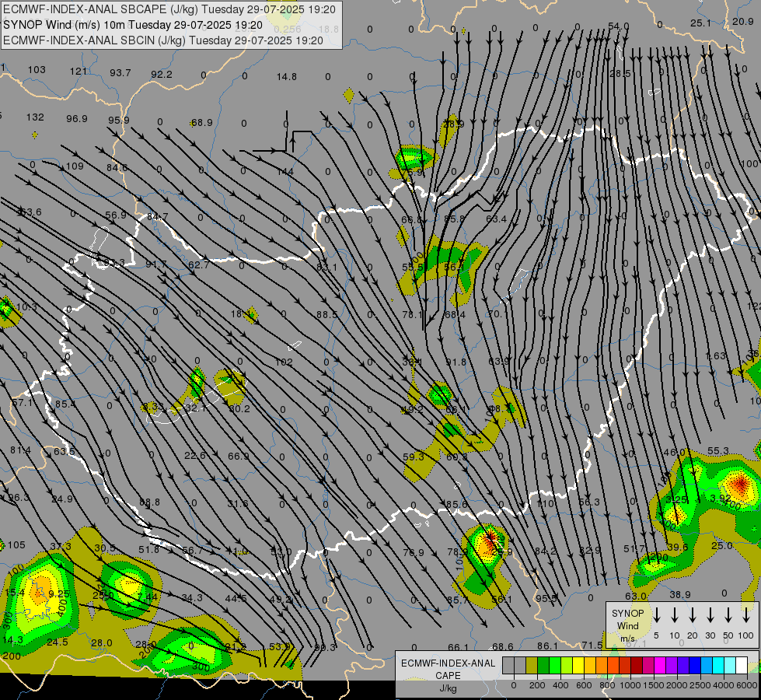Pick the dark red swatch in CAPE legend
Screen dimensions: 761x700
[x=637, y=665]
